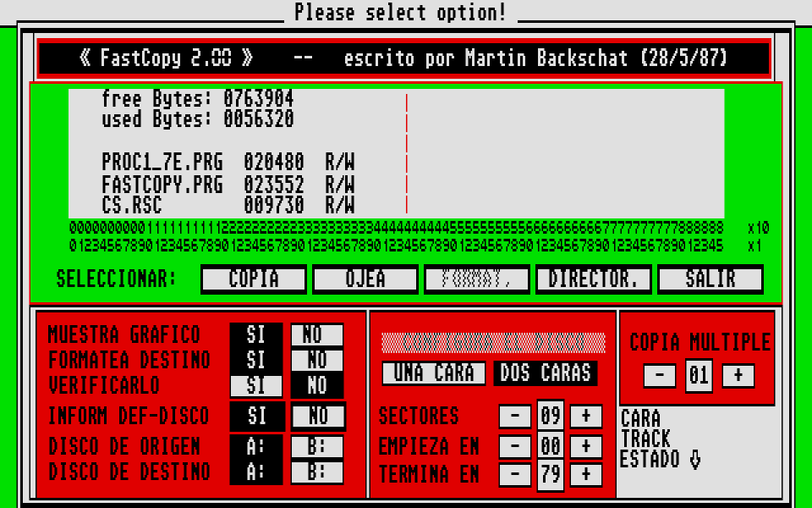Set MUESTRA GRAFICO to NO
The width and height of the screenshot is (812, 508).
[x=317, y=335]
